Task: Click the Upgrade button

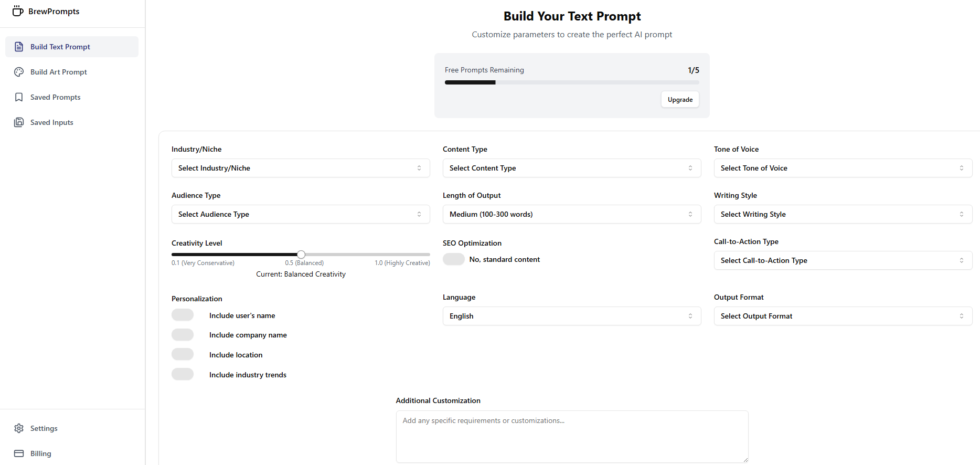Action: tap(680, 100)
